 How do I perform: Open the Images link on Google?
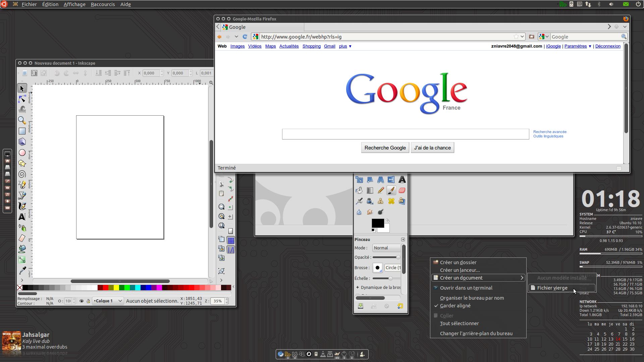pos(237,46)
